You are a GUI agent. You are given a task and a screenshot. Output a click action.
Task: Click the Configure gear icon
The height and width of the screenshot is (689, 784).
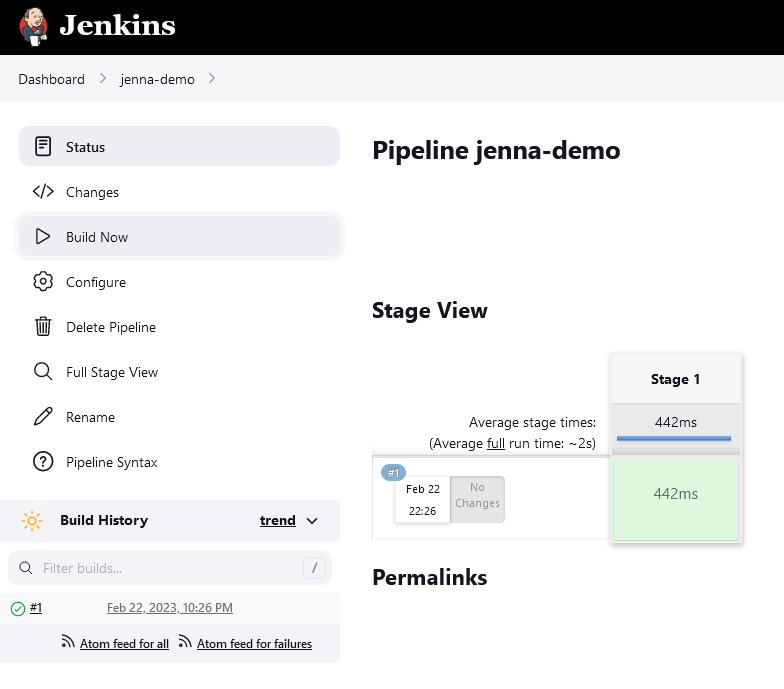click(43, 282)
